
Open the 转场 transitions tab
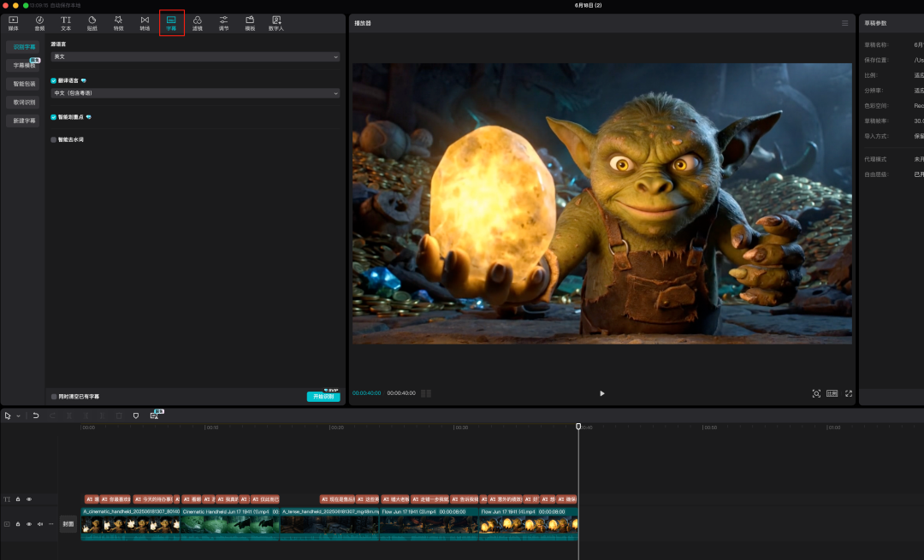(145, 23)
